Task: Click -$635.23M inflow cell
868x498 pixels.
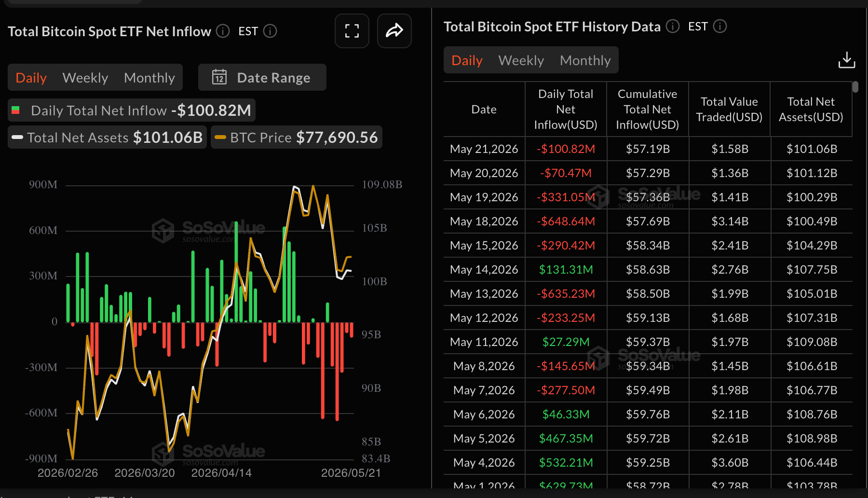Action: tap(566, 294)
